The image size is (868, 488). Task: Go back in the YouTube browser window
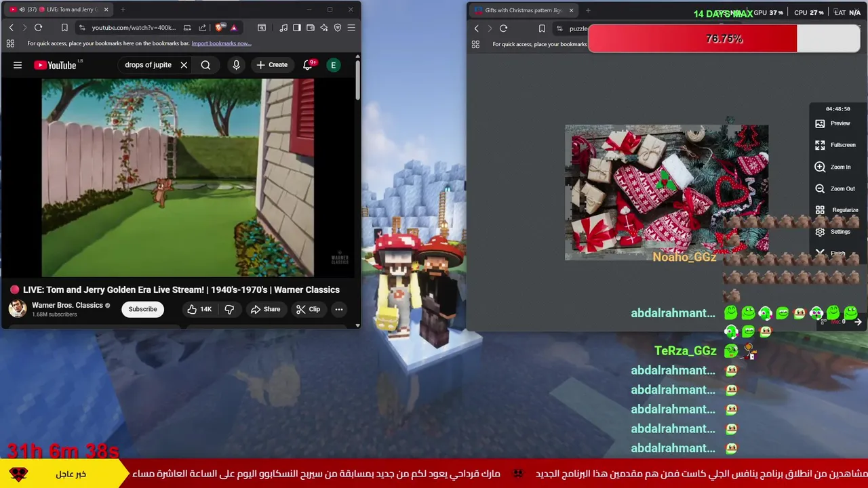[11, 28]
